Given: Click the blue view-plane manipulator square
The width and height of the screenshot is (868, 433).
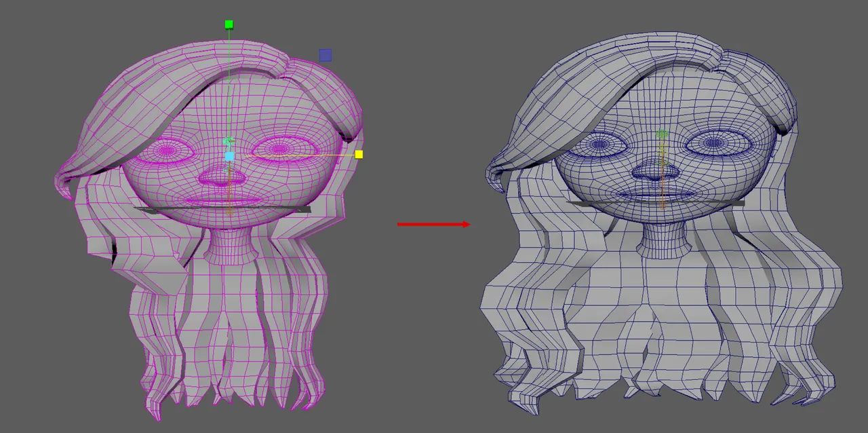Looking at the screenshot, I should [325, 55].
